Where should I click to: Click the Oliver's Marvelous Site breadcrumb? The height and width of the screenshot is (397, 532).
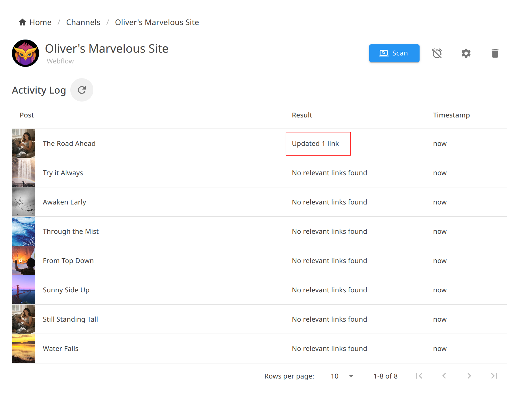157,22
